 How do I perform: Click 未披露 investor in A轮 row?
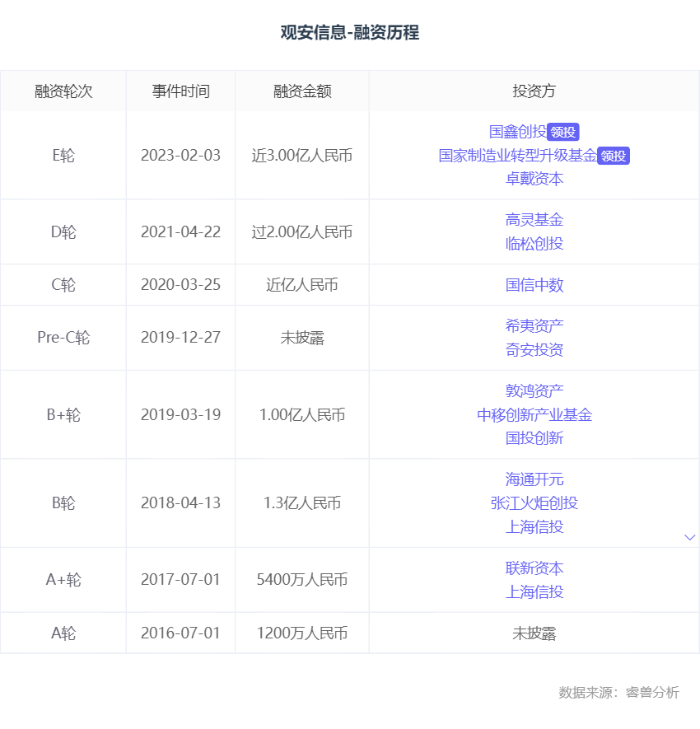click(534, 633)
